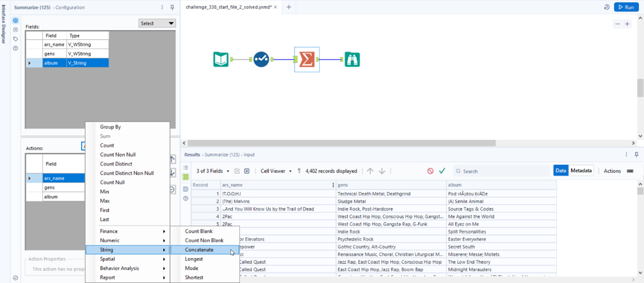Expand the Behavior Analysis submenu
Screen dimensions: 644x283
click(x=128, y=268)
